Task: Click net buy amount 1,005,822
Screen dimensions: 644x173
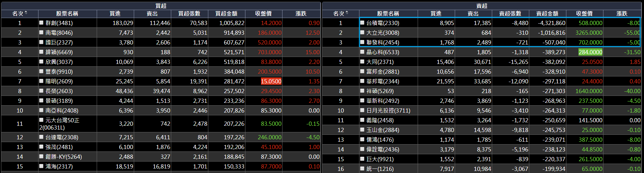Action: (232, 23)
